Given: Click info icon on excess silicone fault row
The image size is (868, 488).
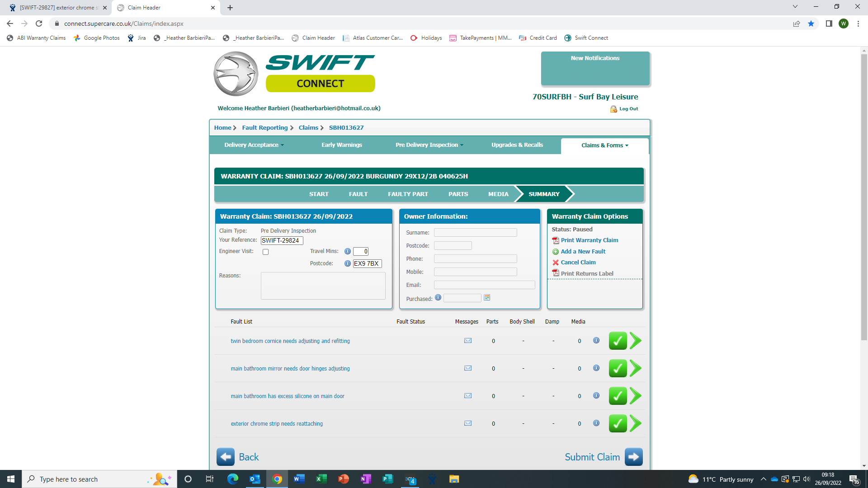Looking at the screenshot, I should (x=596, y=395).
